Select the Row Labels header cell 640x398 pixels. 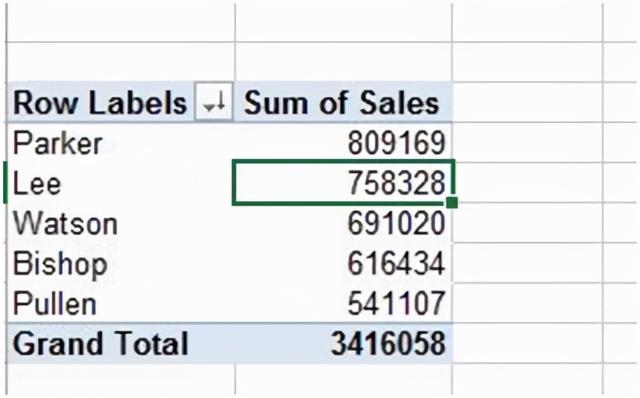click(x=120, y=102)
